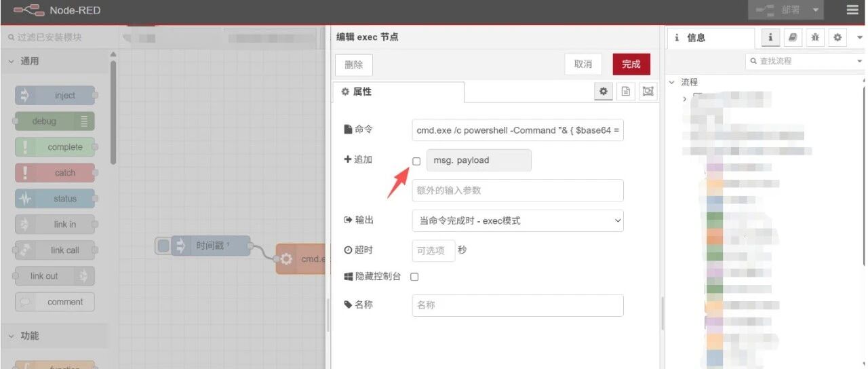Expand the first flow under 流程
868x369 pixels.
click(x=686, y=99)
